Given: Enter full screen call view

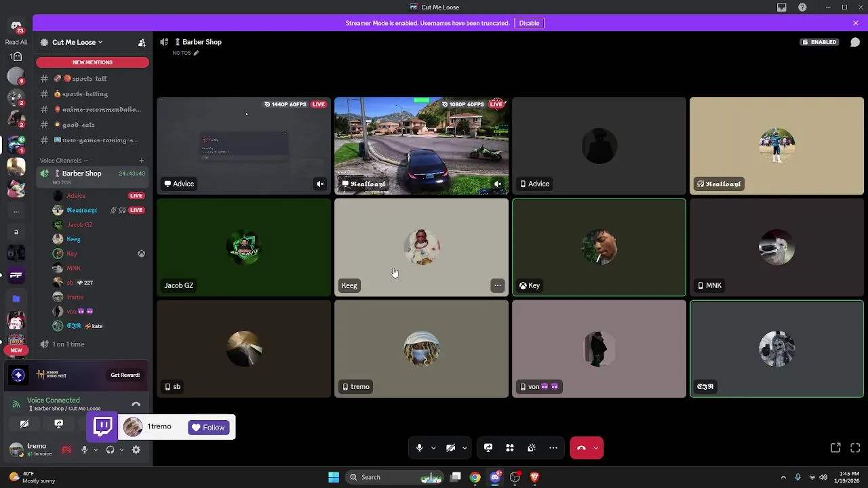Looking at the screenshot, I should coord(855,448).
